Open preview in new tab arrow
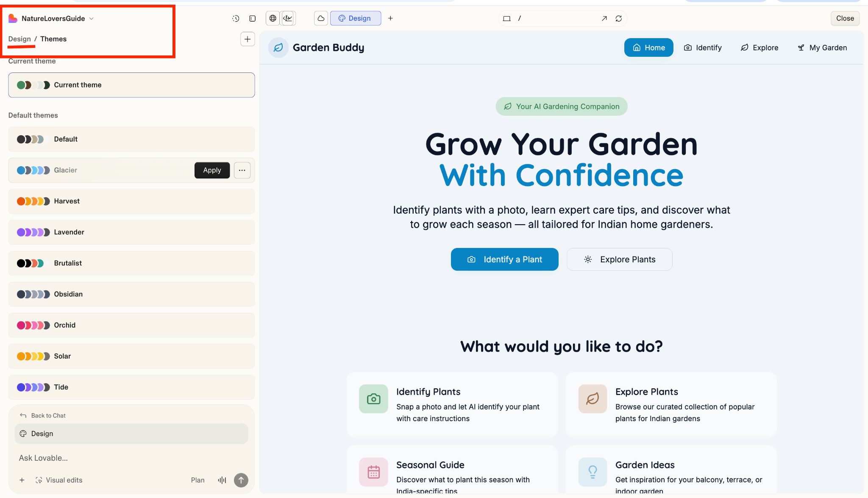 click(604, 18)
